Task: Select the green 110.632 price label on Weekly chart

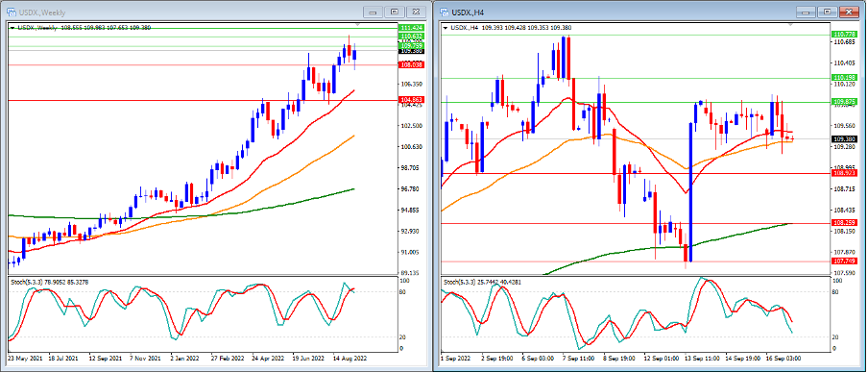Action: coord(411,37)
